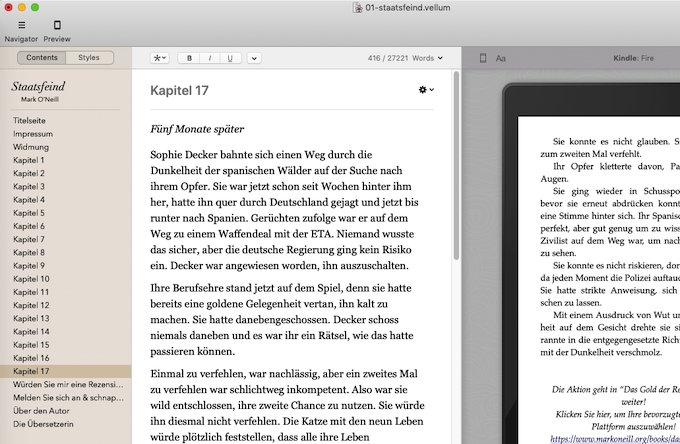Viewport: 680px width, 444px height.
Task: Click the document icon in title bar
Action: (358, 7)
